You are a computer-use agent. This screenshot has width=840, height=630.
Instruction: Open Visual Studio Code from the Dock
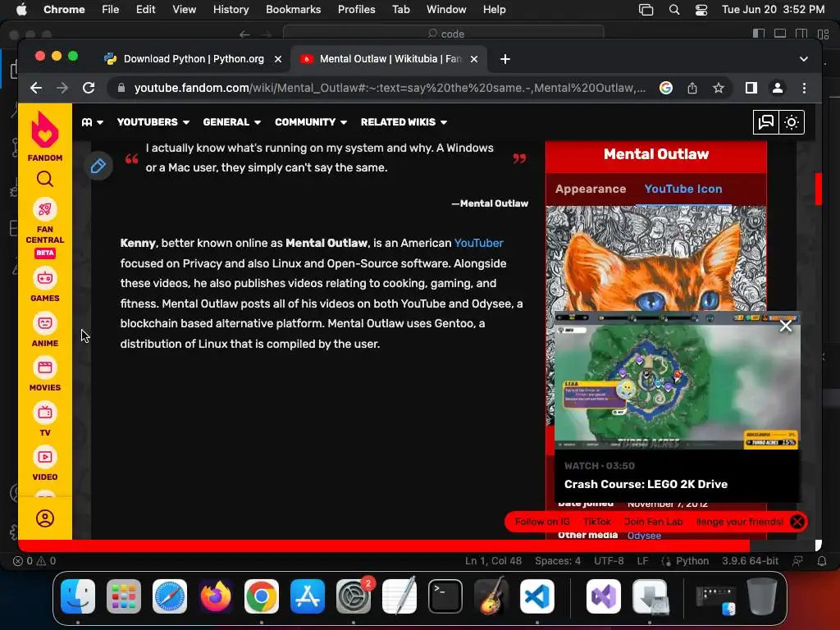(x=536, y=596)
